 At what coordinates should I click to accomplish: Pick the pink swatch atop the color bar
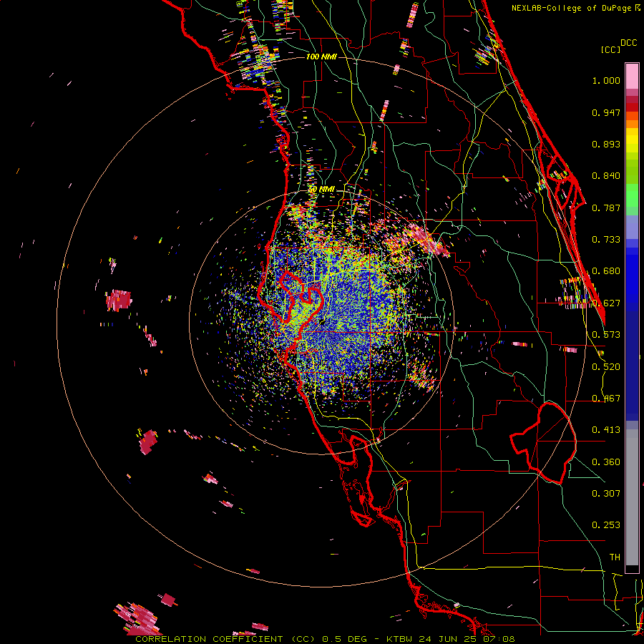(x=632, y=76)
